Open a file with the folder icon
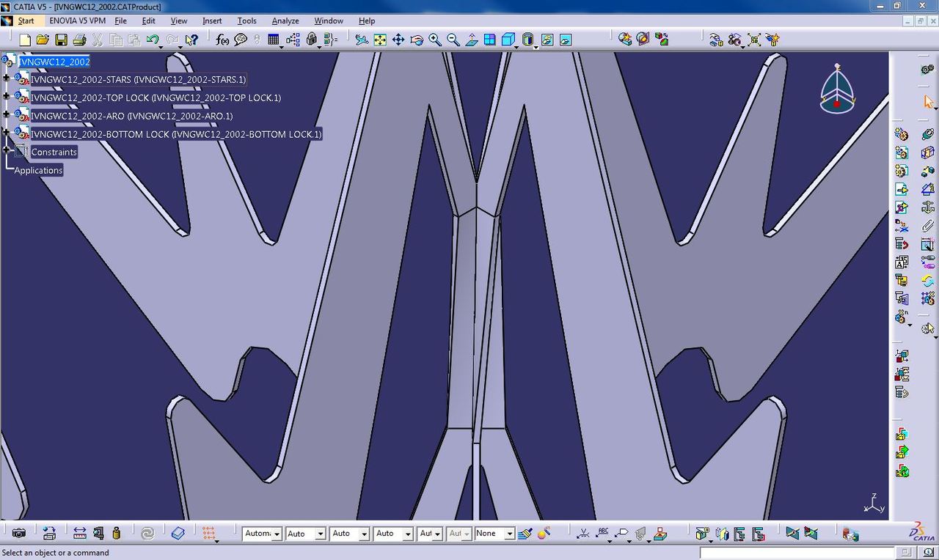The width and height of the screenshot is (939, 560). click(43, 40)
